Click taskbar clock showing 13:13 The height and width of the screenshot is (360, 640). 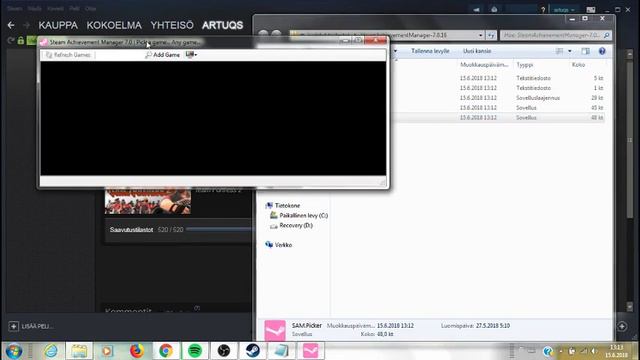(x=616, y=351)
